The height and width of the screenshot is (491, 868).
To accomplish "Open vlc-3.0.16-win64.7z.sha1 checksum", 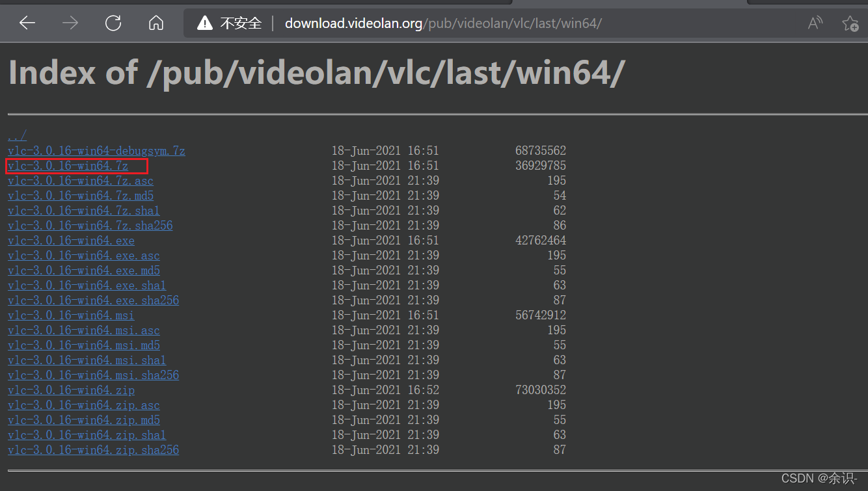I will click(83, 210).
